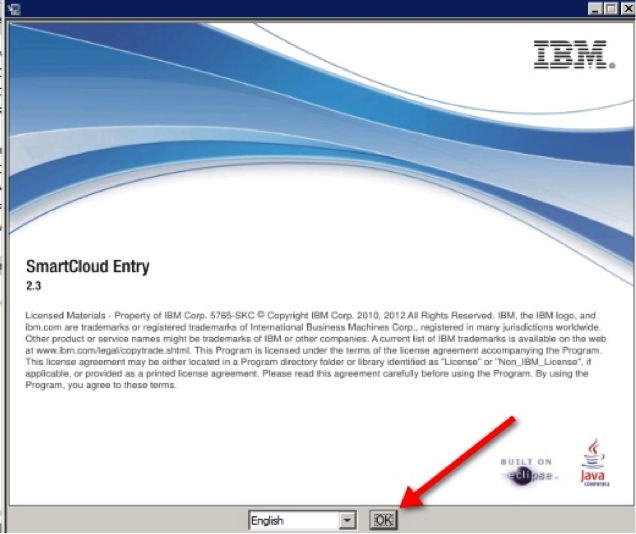The image size is (636, 534).
Task: Minimize the installer window
Action: [595, 9]
